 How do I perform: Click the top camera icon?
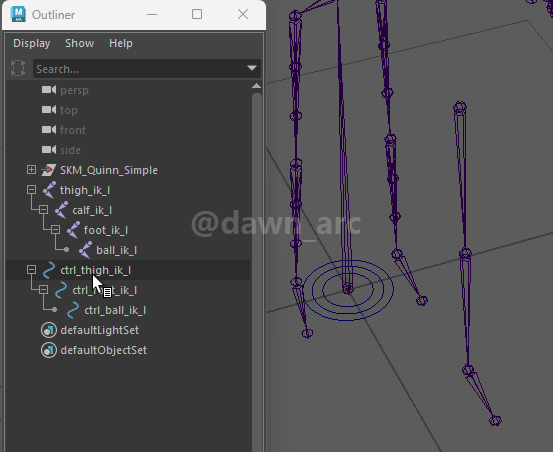coord(49,110)
